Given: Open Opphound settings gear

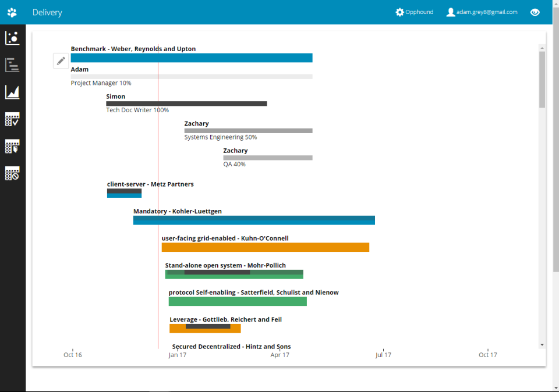Looking at the screenshot, I should coord(399,12).
